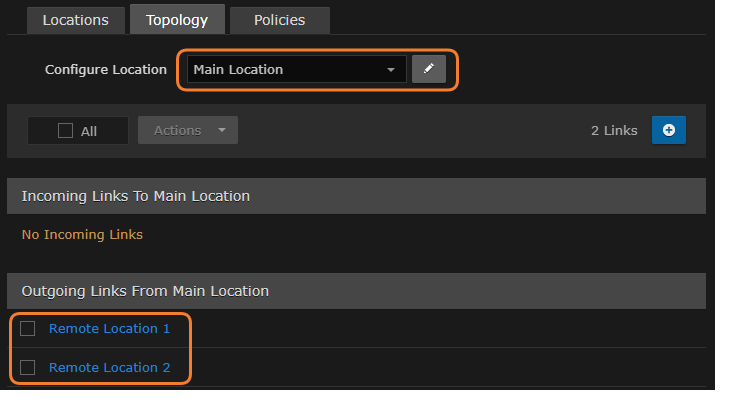Click the Actions dropdown arrow
735x410 pixels.
221,131
